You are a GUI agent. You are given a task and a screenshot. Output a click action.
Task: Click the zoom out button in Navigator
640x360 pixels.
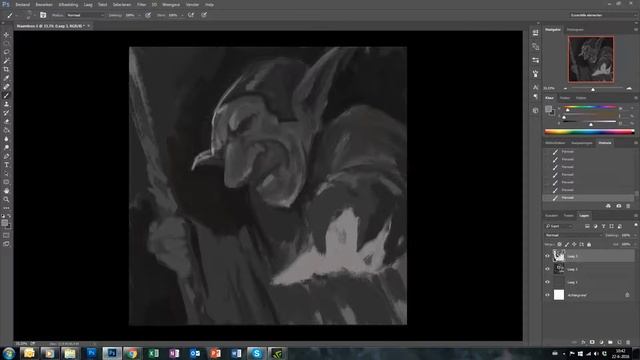pyautogui.click(x=565, y=88)
